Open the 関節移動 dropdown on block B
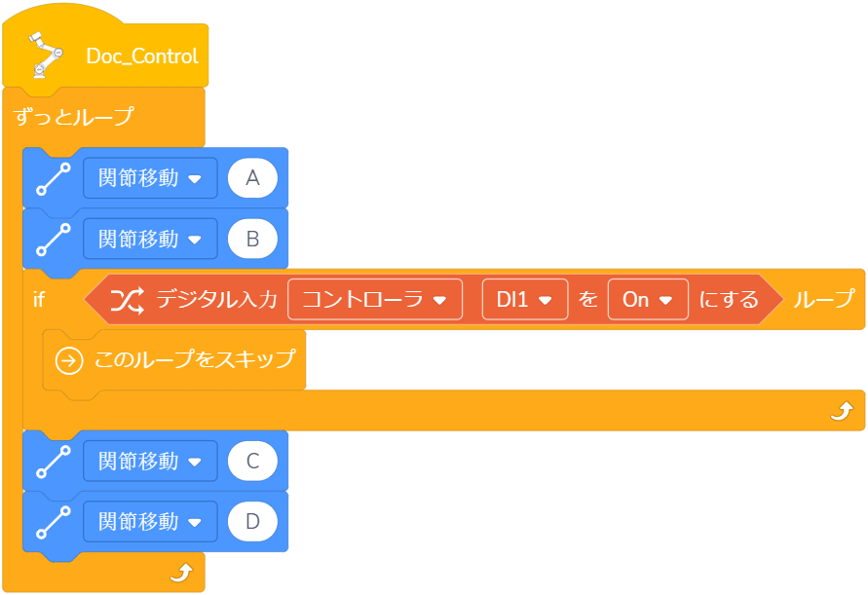Viewport: 868px width, 595px height. point(149,239)
